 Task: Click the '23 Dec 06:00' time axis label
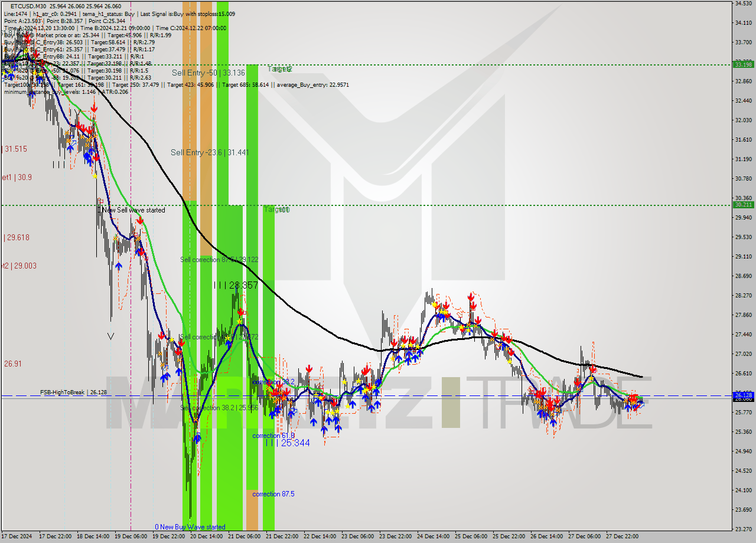click(x=358, y=537)
